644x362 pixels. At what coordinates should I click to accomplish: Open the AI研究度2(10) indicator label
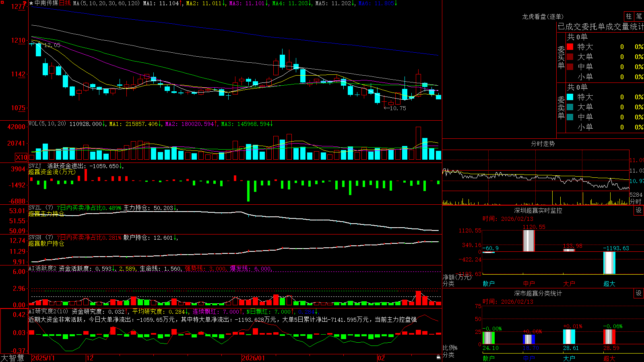tap(49, 311)
